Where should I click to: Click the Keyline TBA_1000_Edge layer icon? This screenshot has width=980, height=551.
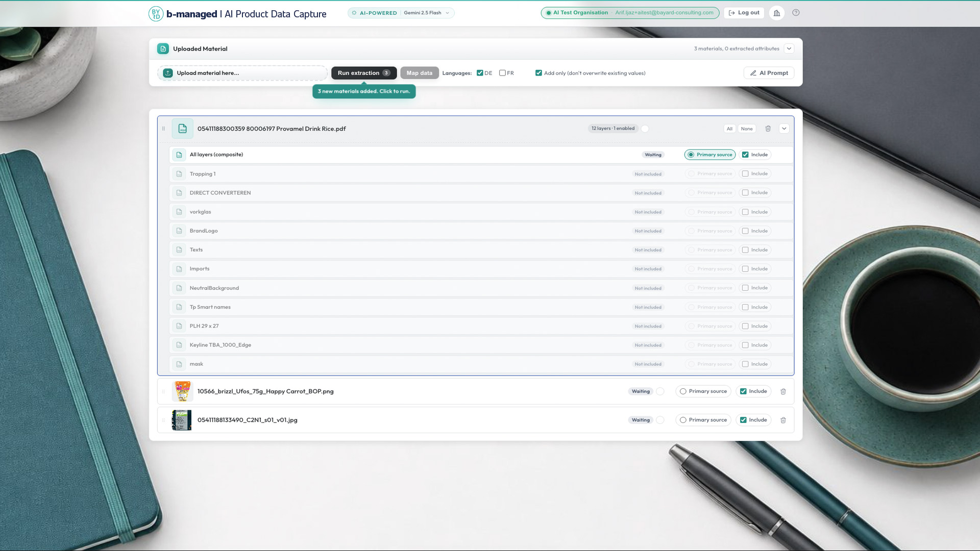pyautogui.click(x=179, y=345)
